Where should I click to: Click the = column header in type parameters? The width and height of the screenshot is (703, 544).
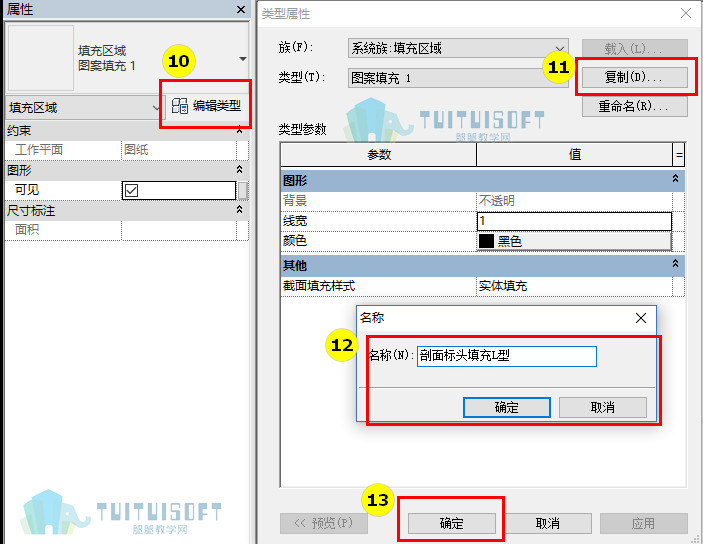click(x=679, y=155)
